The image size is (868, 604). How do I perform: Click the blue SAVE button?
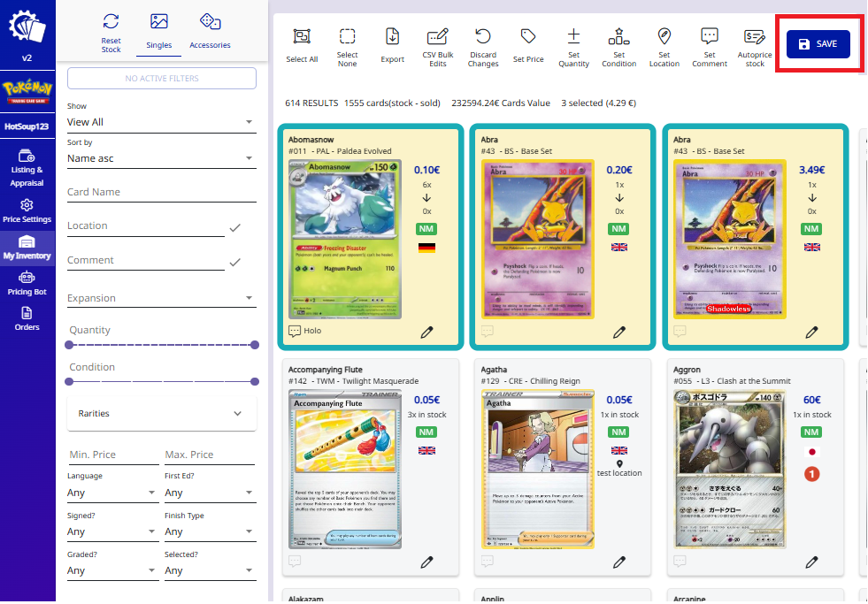818,43
